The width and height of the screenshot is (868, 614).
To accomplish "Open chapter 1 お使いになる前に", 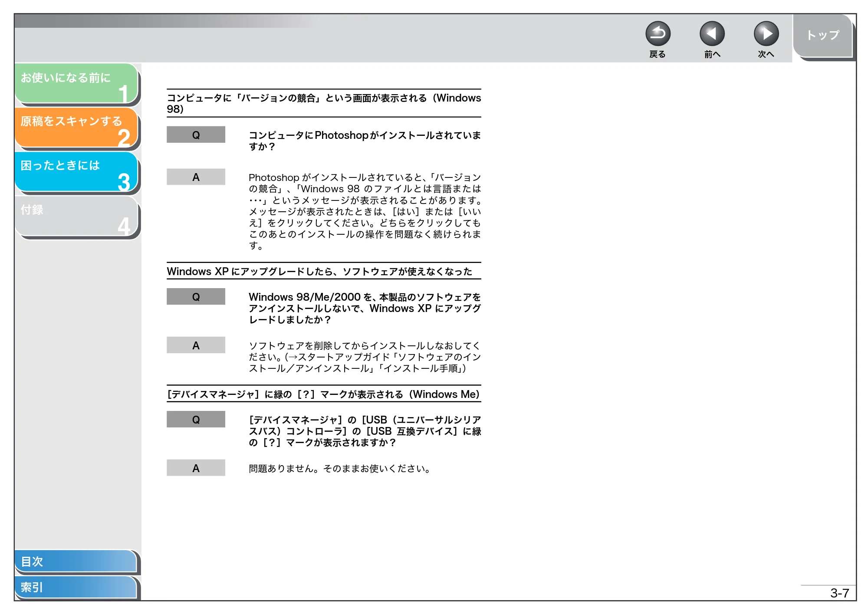I will click(x=76, y=83).
